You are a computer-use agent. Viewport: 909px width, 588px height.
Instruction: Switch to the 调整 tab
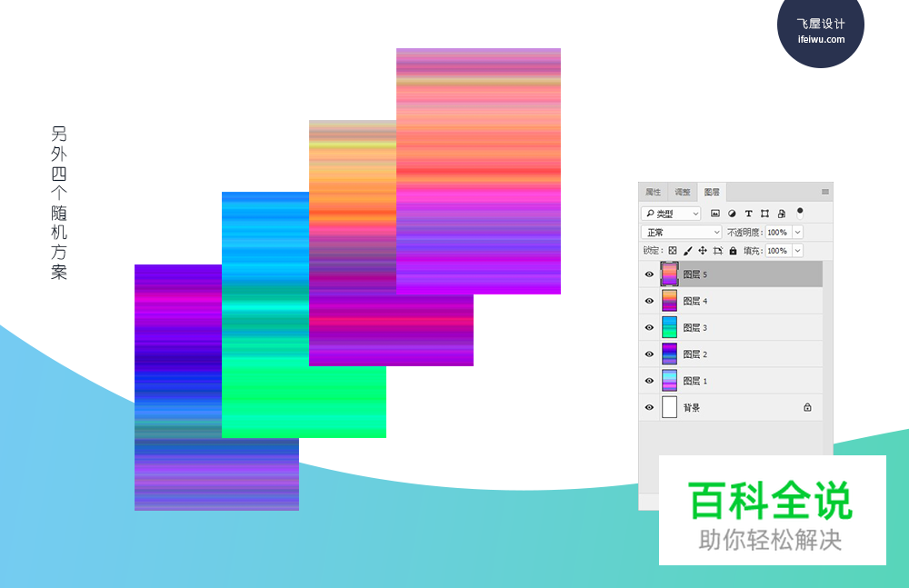[682, 193]
